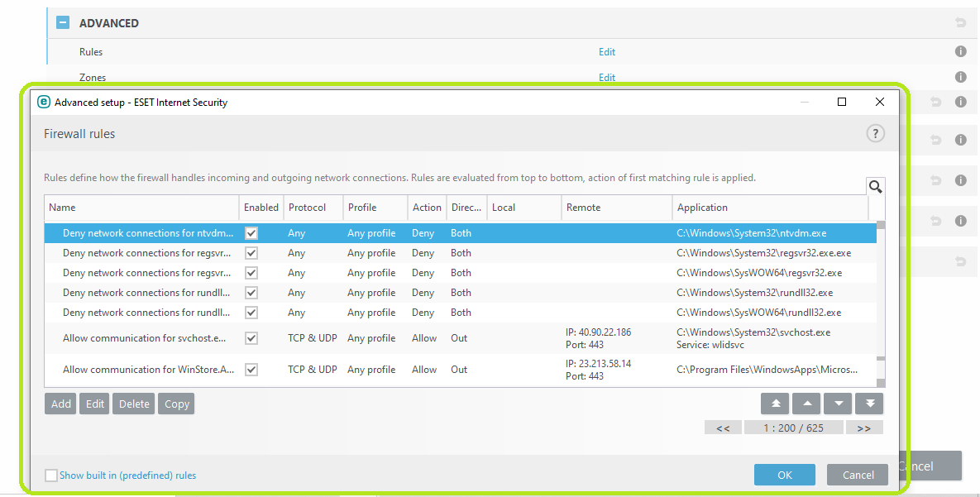Click the Add rule button
This screenshot has width=980, height=497.
pos(60,404)
